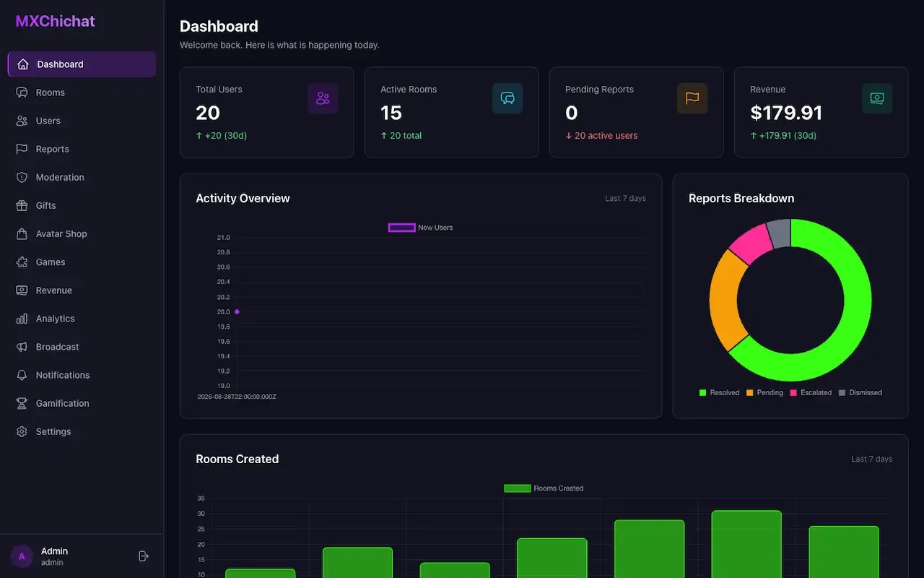Click the orange Pending donut segment
The width and height of the screenshot is (924, 578).
click(722, 300)
